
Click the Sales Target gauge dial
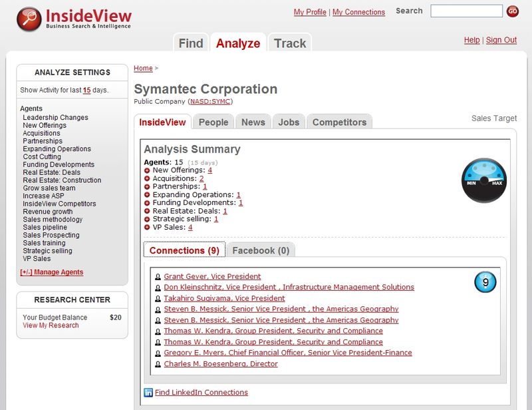tap(484, 180)
